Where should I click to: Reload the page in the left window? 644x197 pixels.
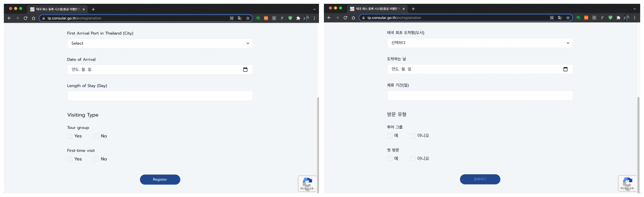[25, 18]
